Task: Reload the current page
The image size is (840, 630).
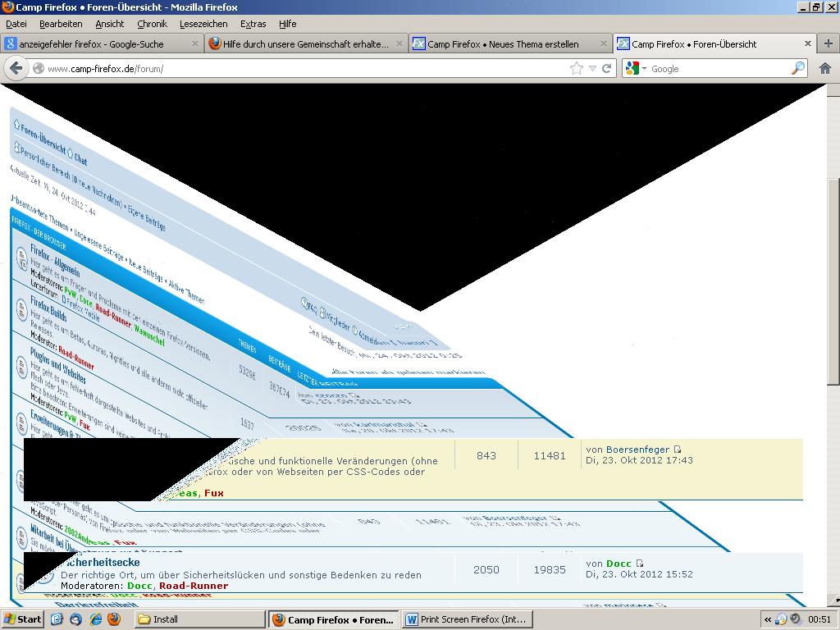Action: coord(607,69)
